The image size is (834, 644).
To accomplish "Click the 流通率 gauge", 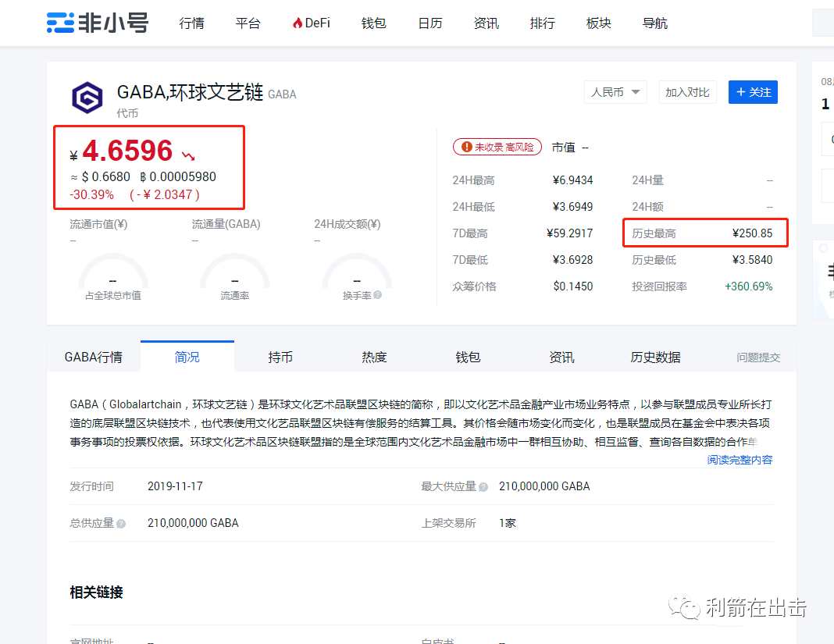I will (x=234, y=278).
